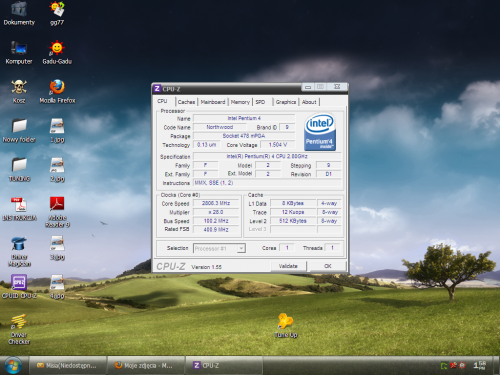The height and width of the screenshot is (375, 500).
Task: Open the Graphics tab
Action: click(x=286, y=102)
